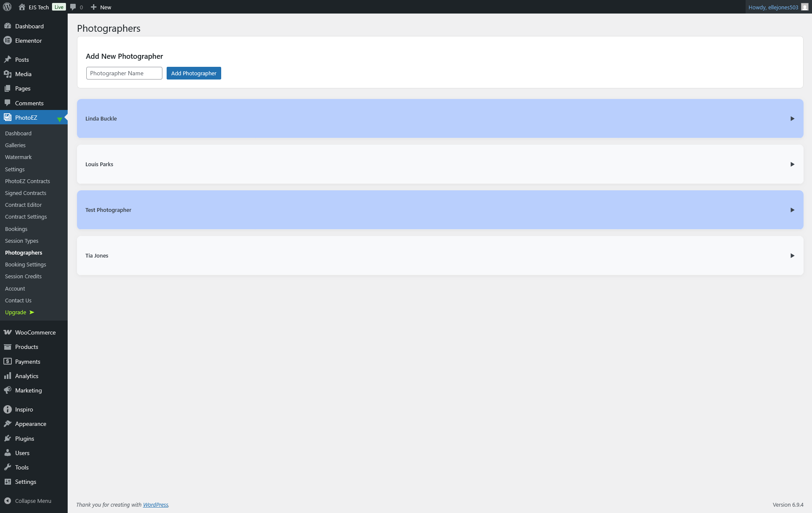This screenshot has width=812, height=513.
Task: Open the WooCommerce icon in sidebar
Action: (x=8, y=332)
